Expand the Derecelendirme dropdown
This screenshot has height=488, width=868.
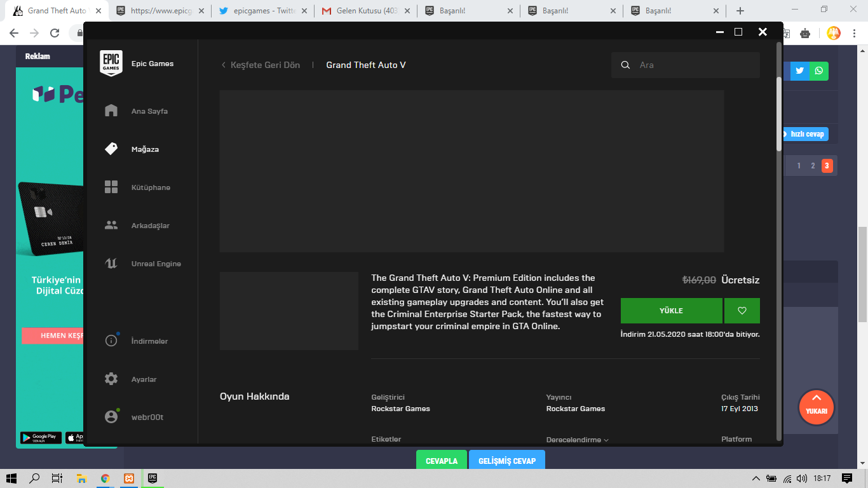point(578,440)
